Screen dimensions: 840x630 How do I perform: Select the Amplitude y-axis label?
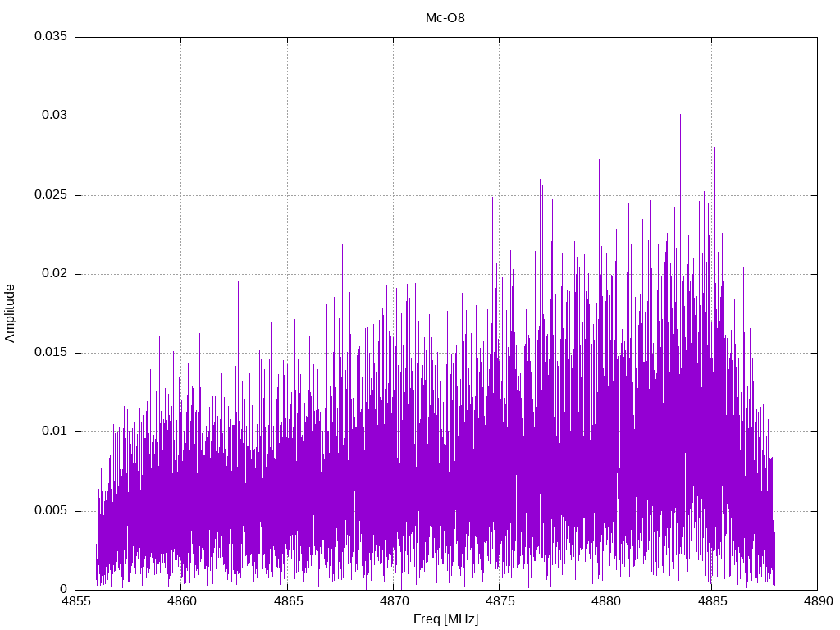(10, 313)
